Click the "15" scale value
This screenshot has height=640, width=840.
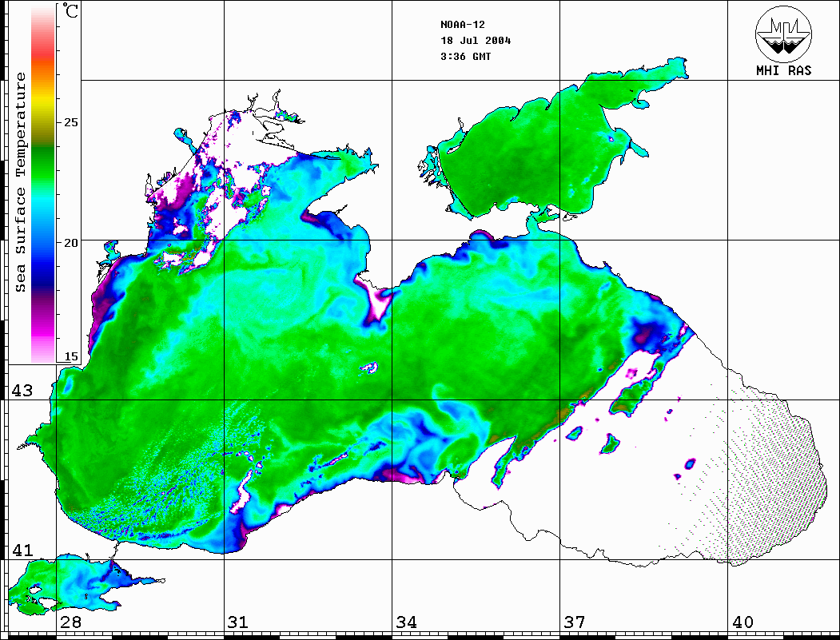pyautogui.click(x=70, y=356)
